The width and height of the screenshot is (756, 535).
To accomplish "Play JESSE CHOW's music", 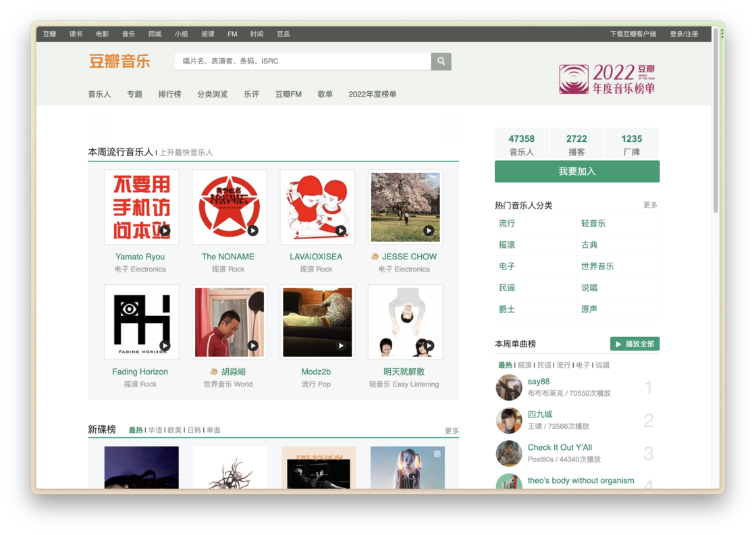I will pyautogui.click(x=429, y=230).
